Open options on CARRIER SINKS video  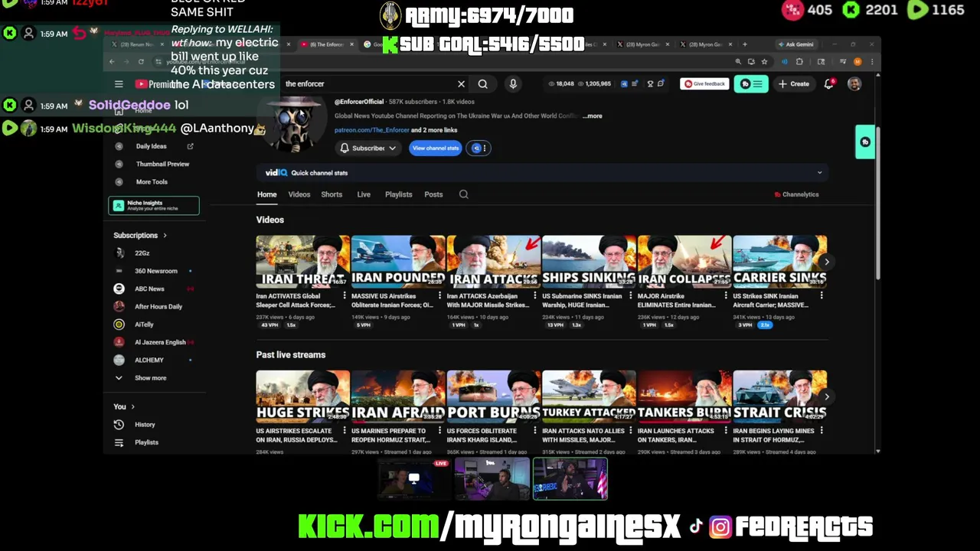(822, 295)
